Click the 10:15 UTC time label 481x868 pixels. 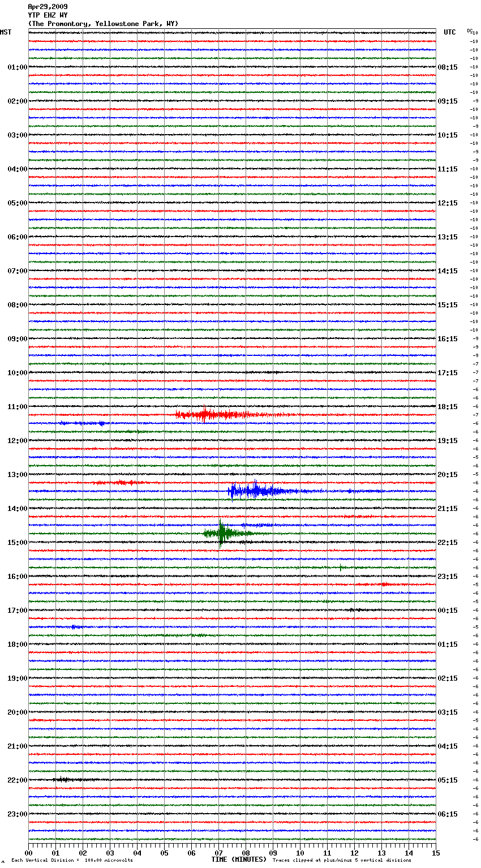tap(448, 135)
